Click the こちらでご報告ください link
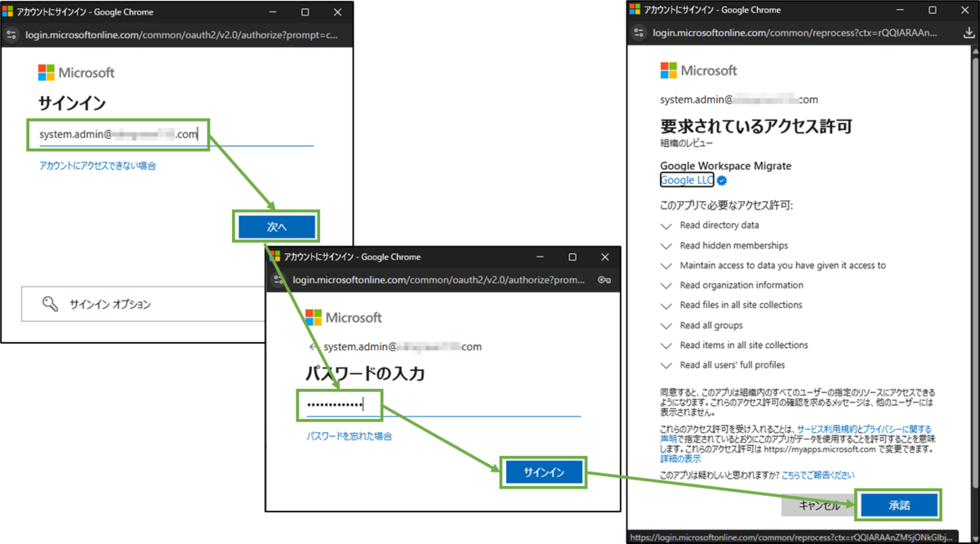Viewport: 980px width, 544px height. [x=818, y=475]
